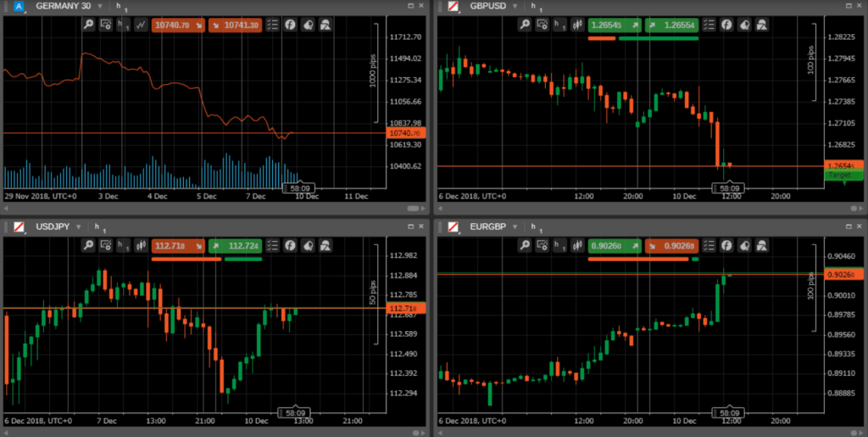The image size is (868, 437).
Task: Click line chart type icon in GERMANY 30
Action: pyautogui.click(x=139, y=25)
